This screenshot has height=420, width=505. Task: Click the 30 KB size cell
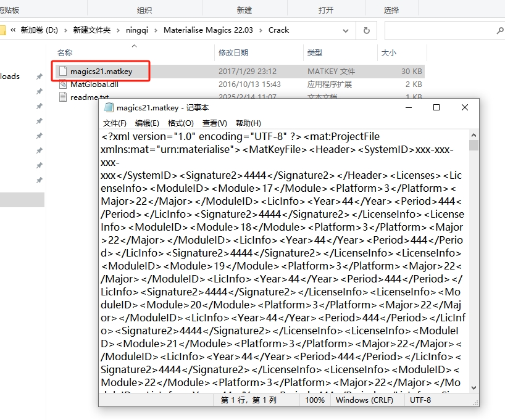(412, 72)
